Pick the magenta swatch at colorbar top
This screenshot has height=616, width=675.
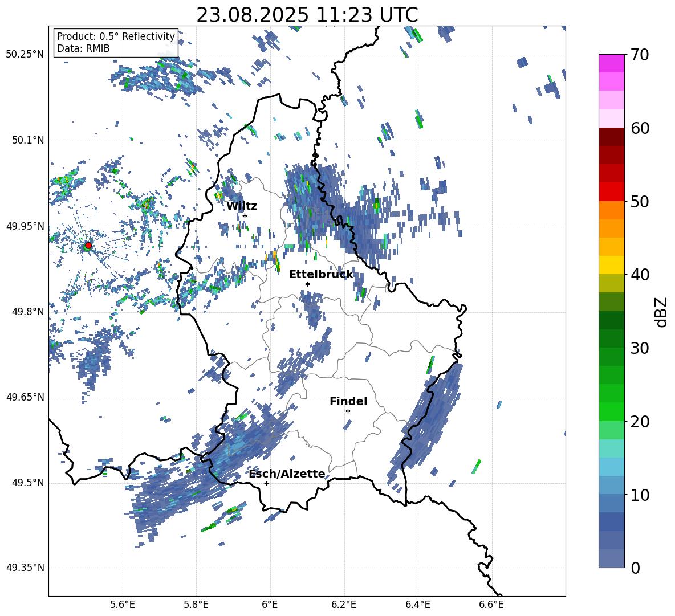pyautogui.click(x=612, y=63)
